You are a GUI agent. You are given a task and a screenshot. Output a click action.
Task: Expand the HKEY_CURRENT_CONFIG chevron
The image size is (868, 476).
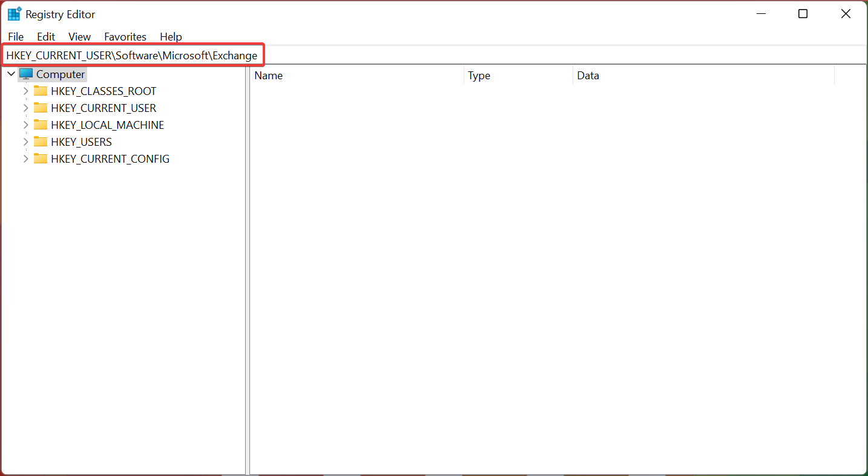tap(25, 159)
